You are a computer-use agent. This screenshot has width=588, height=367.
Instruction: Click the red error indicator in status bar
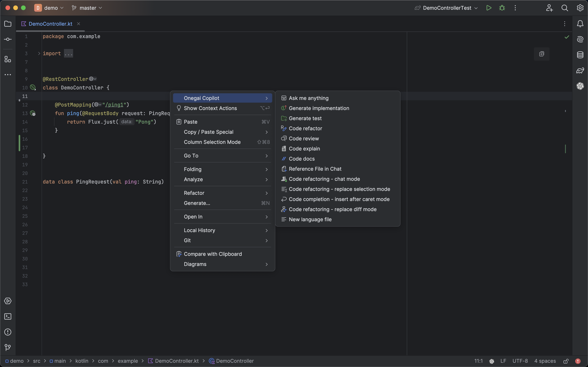[x=578, y=361]
